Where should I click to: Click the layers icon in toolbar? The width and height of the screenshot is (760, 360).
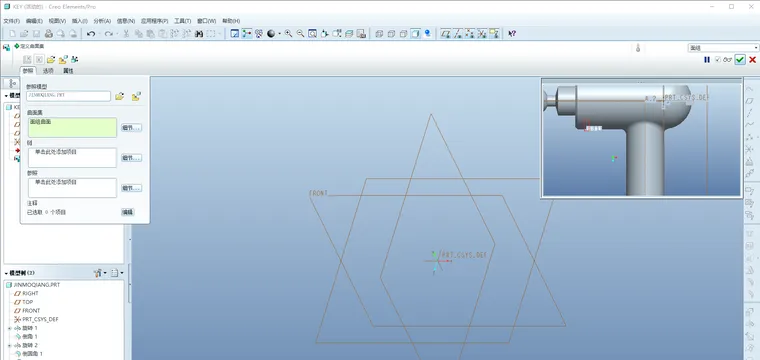[349, 33]
